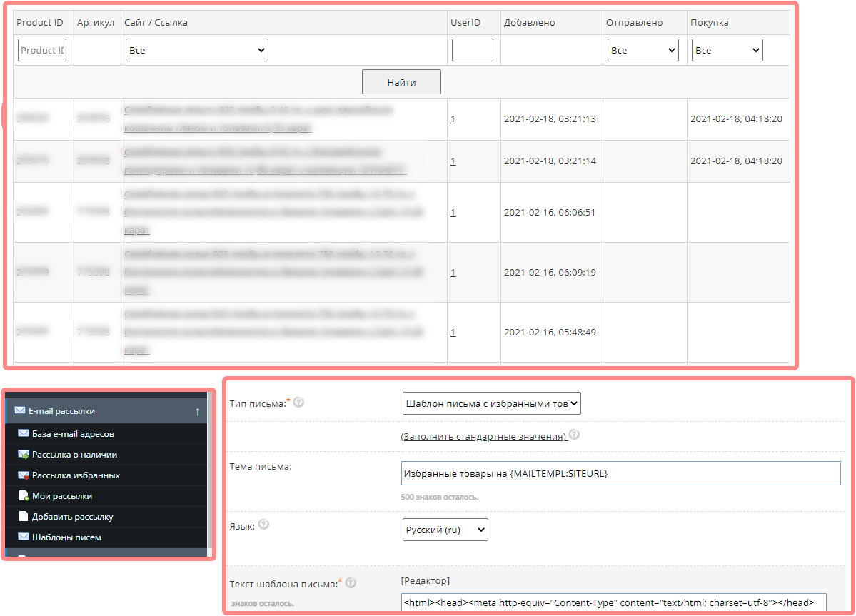The width and height of the screenshot is (856, 616).
Task: Click the Рассылка о наличии icon
Action: pyautogui.click(x=24, y=454)
